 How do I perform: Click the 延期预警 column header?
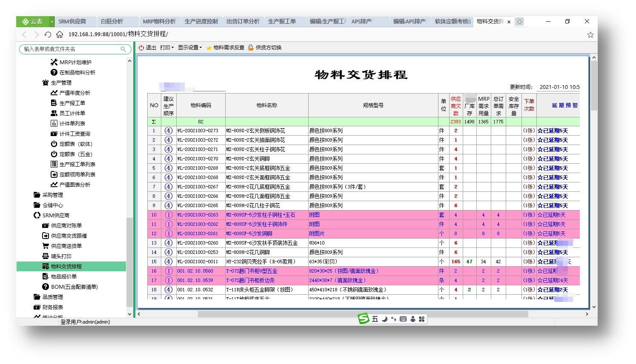point(564,105)
